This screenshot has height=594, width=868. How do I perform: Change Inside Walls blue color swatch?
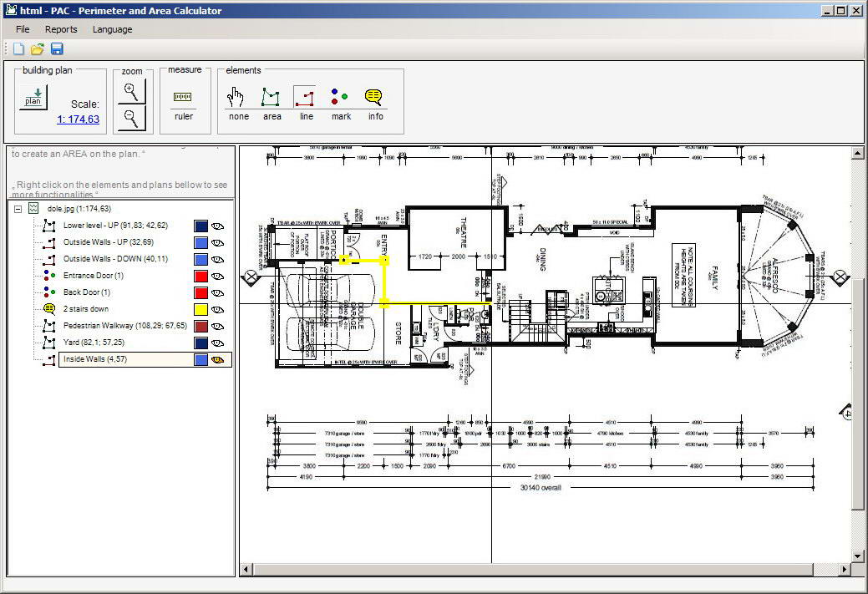tap(201, 360)
